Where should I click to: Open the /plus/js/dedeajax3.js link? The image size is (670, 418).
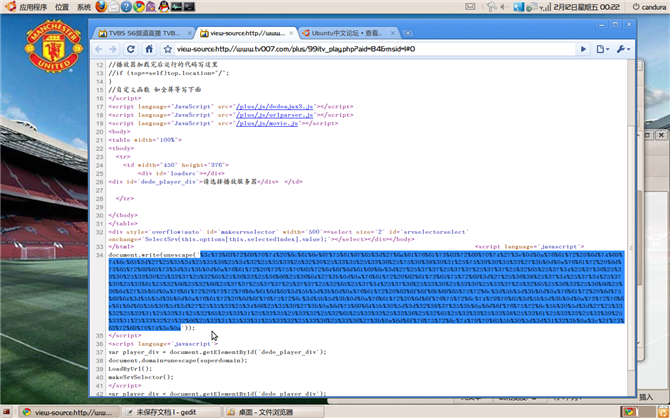click(x=275, y=106)
